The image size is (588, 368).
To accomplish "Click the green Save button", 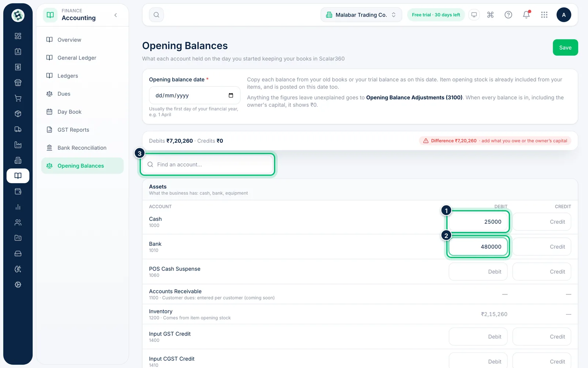I will [x=565, y=47].
